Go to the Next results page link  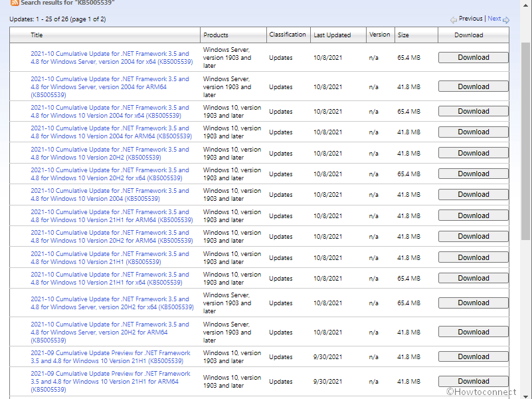[x=494, y=19]
